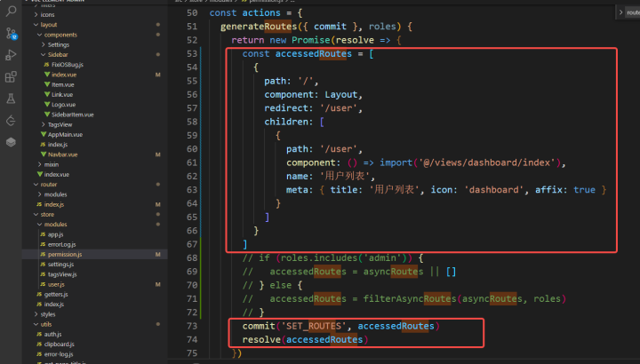Open app.js in store modules
Screen dimensions: 640x364
click(55, 234)
